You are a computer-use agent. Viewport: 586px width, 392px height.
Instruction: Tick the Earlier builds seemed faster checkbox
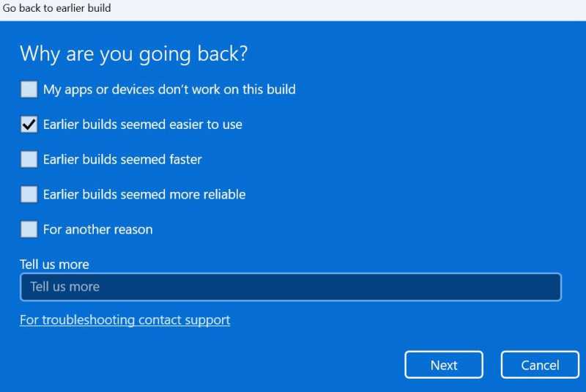29,160
